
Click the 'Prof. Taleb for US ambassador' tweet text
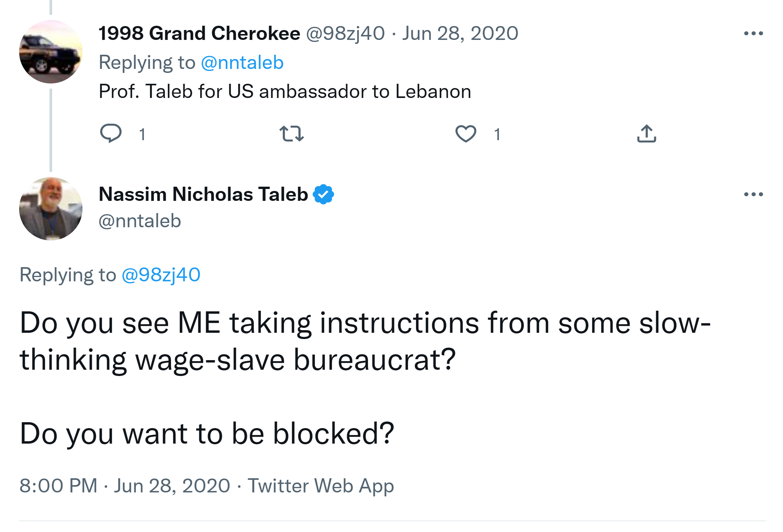tap(285, 91)
